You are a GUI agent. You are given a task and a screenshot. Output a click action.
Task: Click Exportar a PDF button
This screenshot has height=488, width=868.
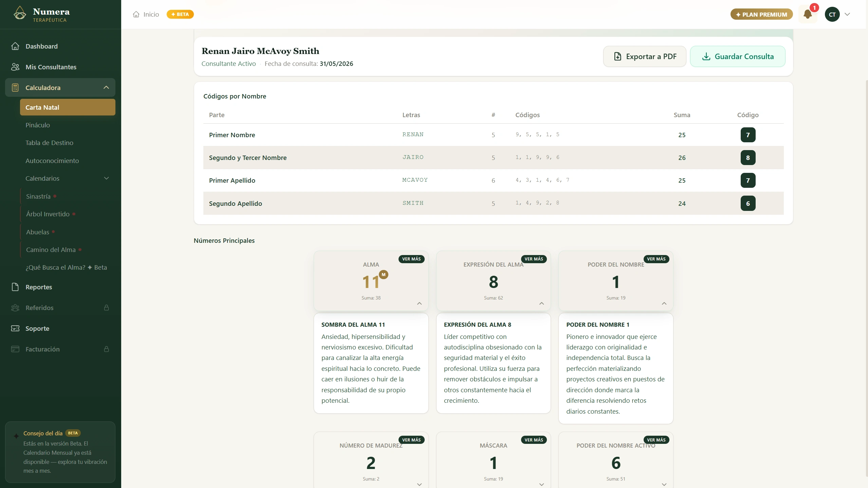coord(645,56)
